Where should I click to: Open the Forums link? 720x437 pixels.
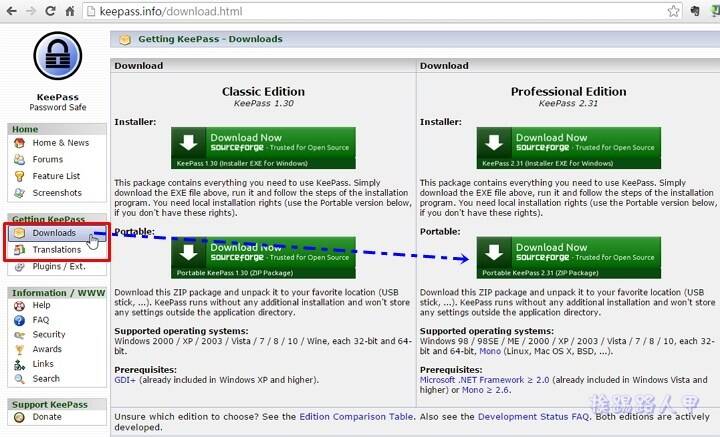(x=48, y=159)
